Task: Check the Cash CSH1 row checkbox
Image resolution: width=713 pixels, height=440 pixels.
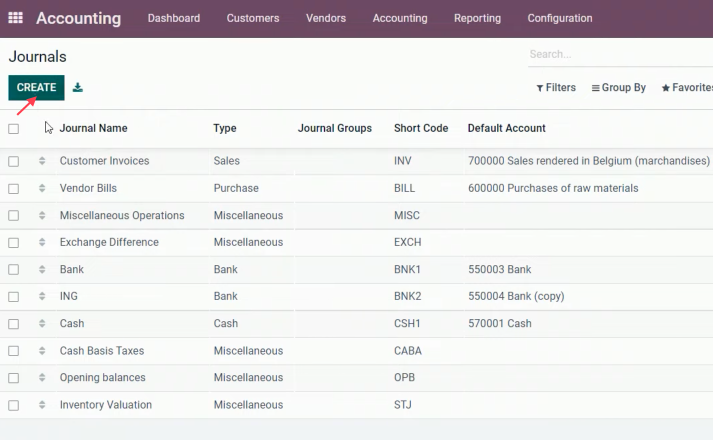Action: pos(14,324)
